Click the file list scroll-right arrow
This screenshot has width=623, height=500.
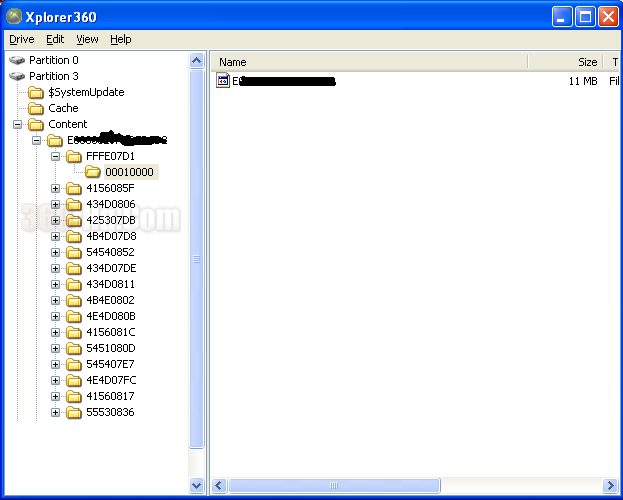coord(610,485)
